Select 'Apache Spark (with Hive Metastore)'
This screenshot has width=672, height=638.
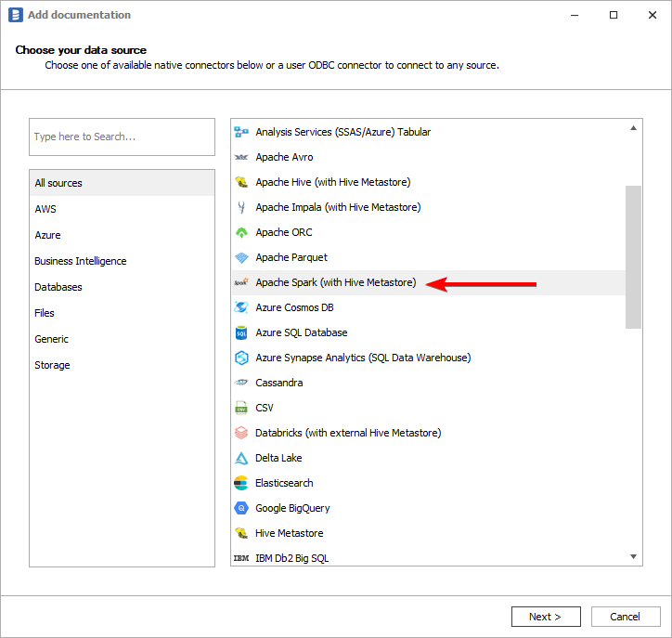coord(429,282)
